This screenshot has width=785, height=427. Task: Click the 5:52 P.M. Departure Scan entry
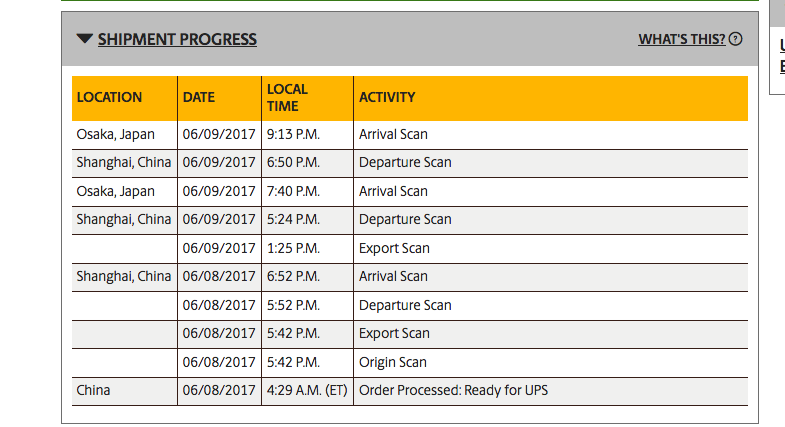405,305
